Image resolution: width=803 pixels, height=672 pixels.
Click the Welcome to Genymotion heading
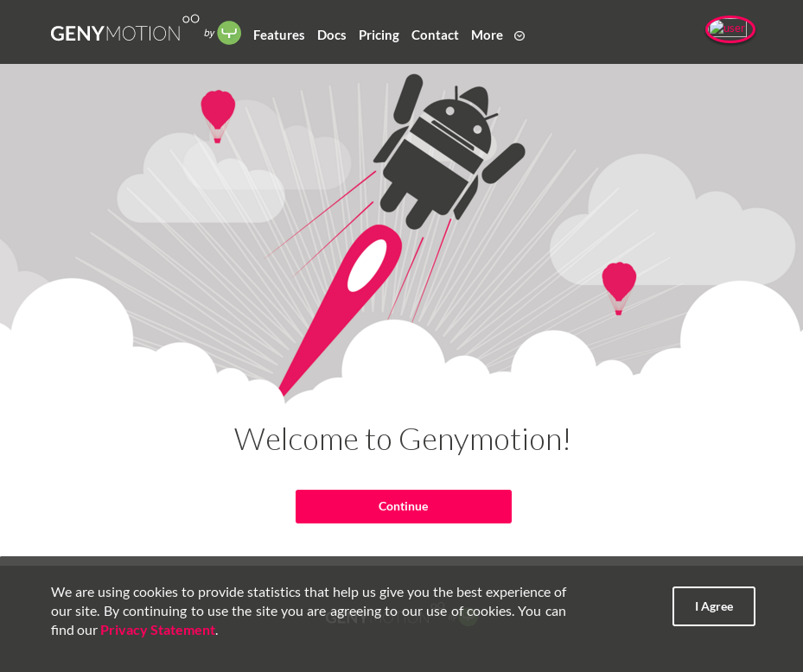(402, 439)
